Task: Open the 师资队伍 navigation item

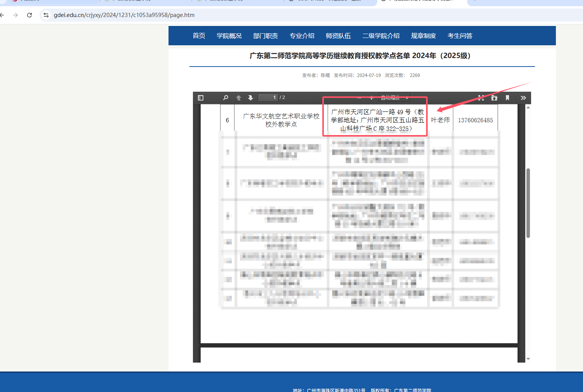Action: pos(339,36)
